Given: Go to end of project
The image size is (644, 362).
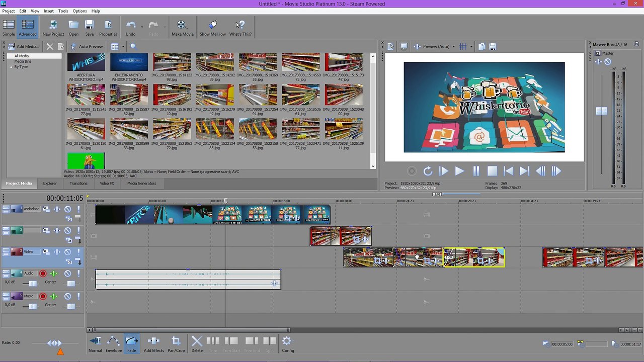Looking at the screenshot, I should click(x=524, y=171).
